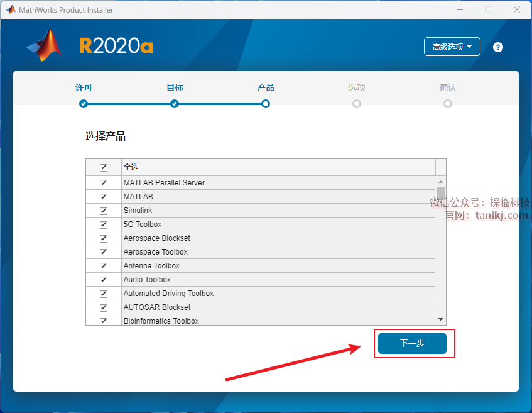The image size is (532, 413).
Task: Select the 选项 step label
Action: coord(357,87)
